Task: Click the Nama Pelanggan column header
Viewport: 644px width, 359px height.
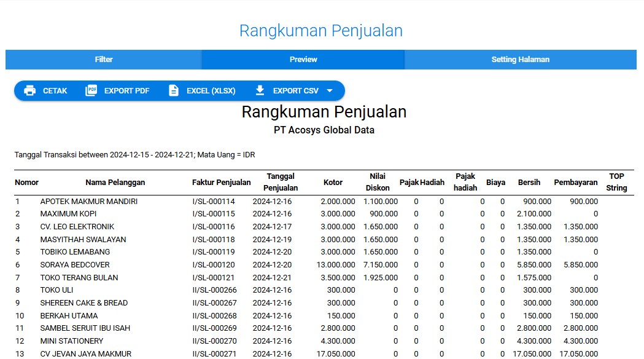Action: 115,183
